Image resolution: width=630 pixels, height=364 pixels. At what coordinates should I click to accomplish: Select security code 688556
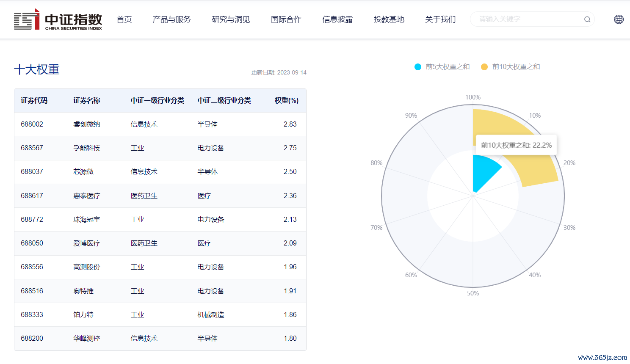32,267
